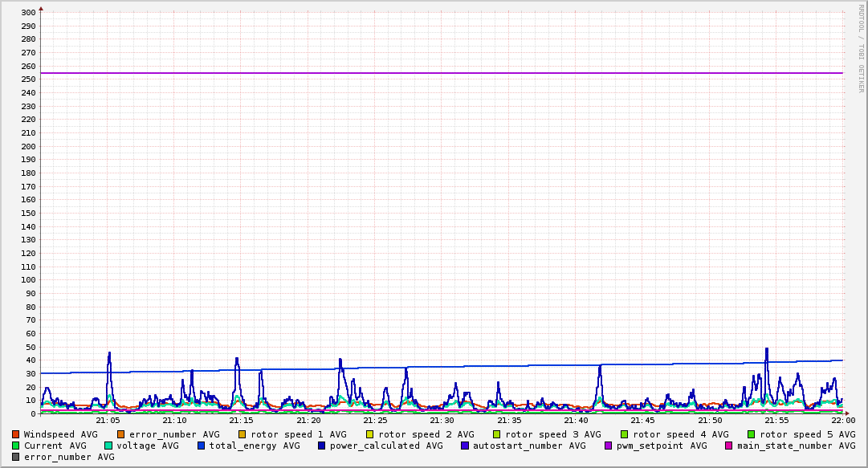Click the rotor speed 2 AVG color square

pyautogui.click(x=369, y=434)
